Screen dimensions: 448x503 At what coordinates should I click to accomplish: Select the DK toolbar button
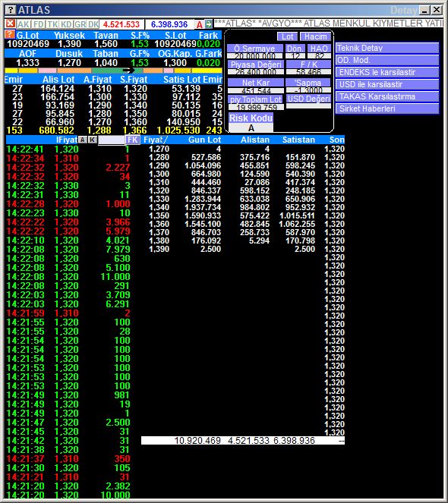click(93, 24)
